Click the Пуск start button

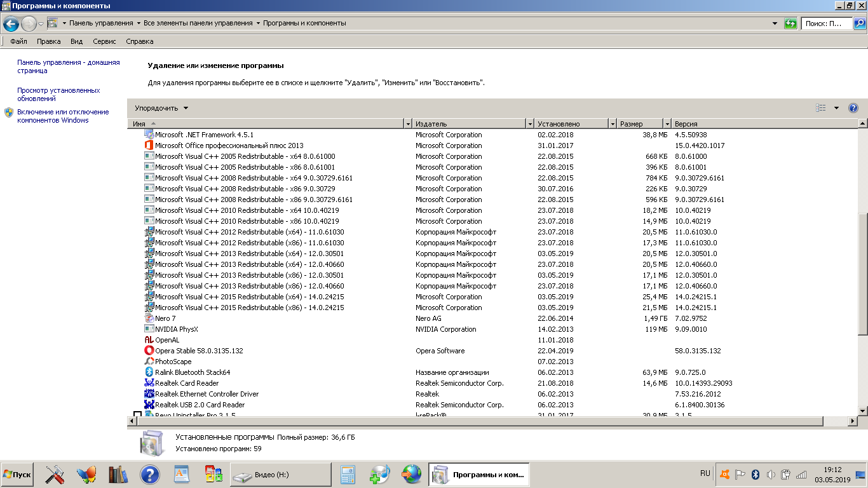coord(17,475)
